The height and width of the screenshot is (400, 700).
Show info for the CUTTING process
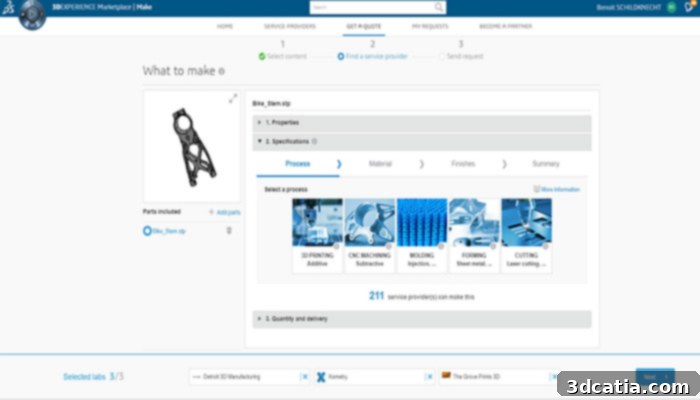pos(546,246)
